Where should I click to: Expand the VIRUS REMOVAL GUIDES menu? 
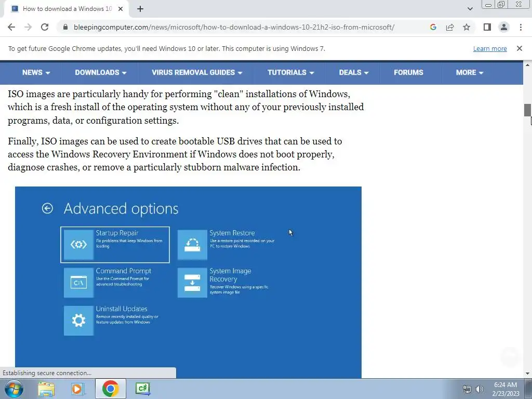click(x=197, y=73)
